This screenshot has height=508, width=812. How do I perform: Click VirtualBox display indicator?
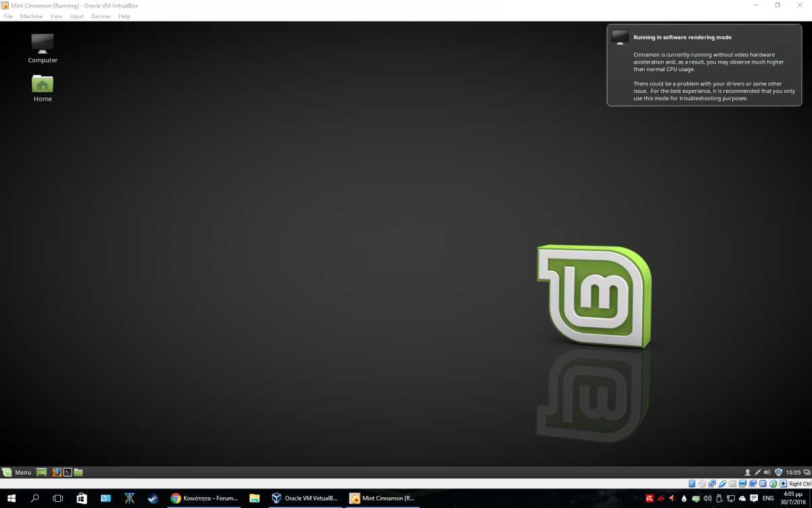tap(742, 484)
